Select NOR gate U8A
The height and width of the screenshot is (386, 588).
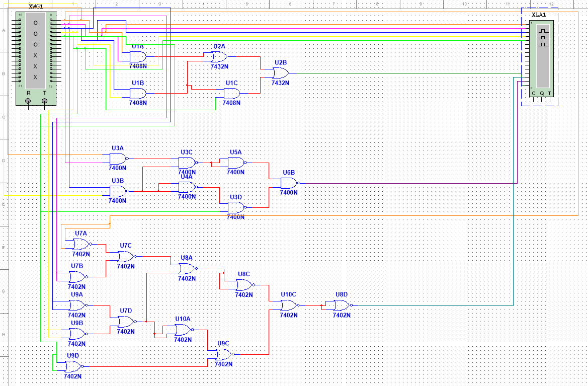tap(188, 269)
